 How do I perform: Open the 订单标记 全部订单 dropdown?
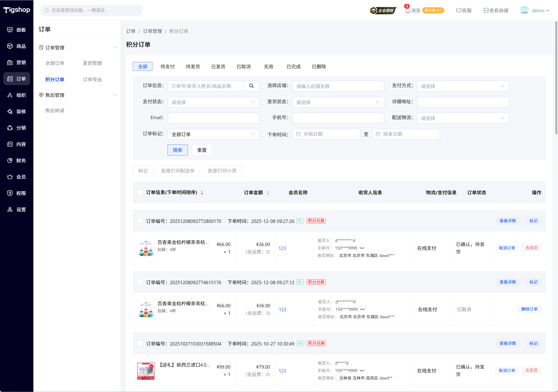point(213,134)
